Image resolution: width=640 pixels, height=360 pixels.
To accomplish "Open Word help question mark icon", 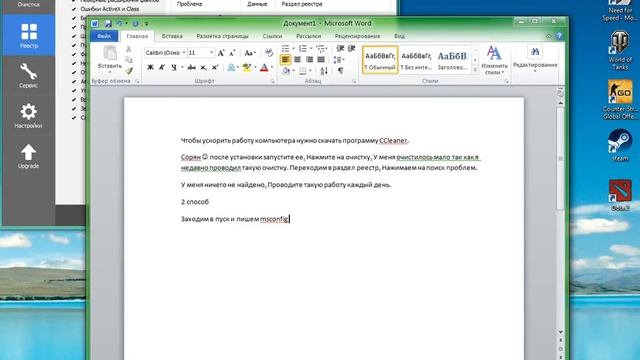I will point(559,36).
